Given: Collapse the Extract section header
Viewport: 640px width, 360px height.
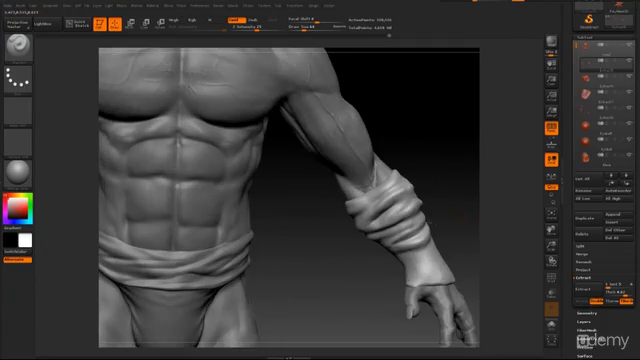Looking at the screenshot, I should (583, 278).
